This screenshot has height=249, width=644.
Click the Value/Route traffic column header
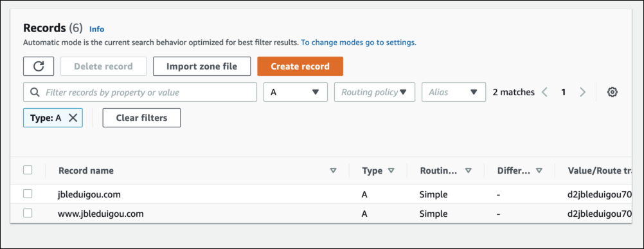pyautogui.click(x=599, y=171)
